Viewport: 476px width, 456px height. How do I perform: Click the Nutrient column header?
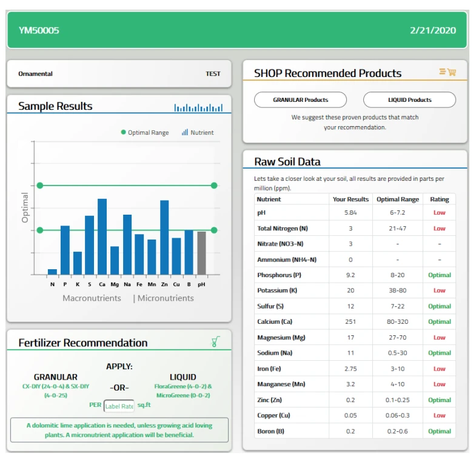tap(269, 199)
